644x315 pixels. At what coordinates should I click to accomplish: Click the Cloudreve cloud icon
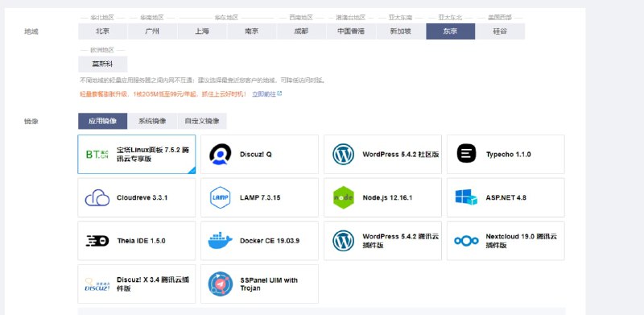pos(97,197)
